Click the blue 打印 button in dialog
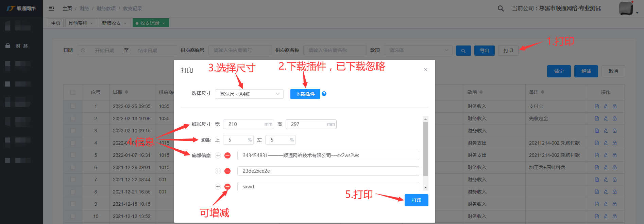The height and width of the screenshot is (224, 644). 416,200
